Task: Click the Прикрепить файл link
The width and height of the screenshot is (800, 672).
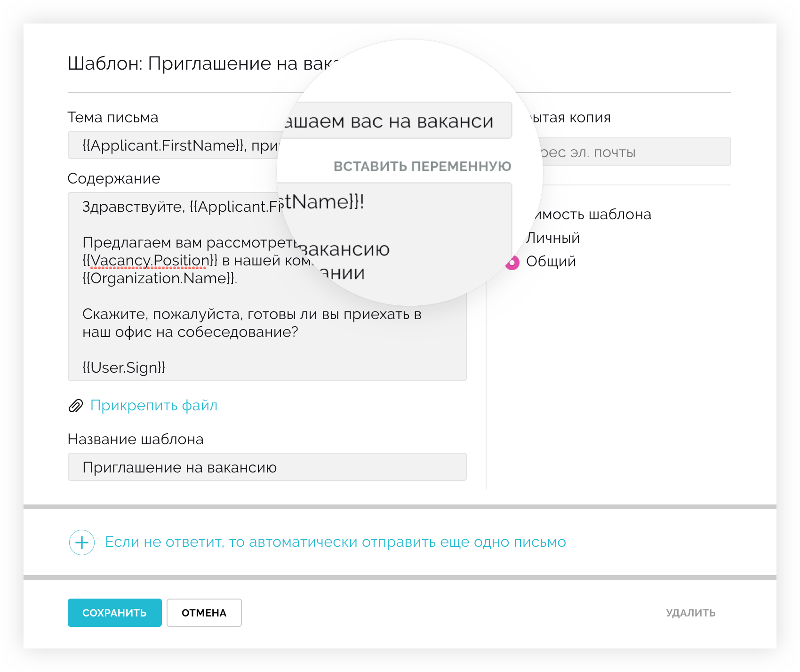Action: (x=153, y=406)
